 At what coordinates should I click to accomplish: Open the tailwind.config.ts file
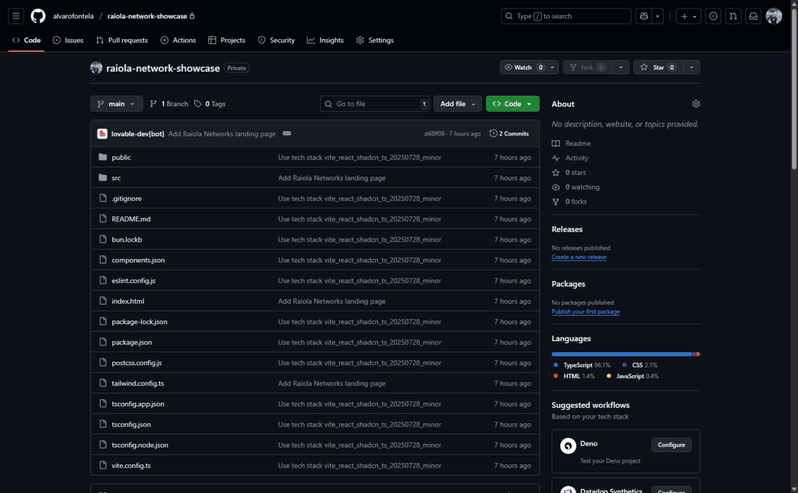tap(138, 383)
